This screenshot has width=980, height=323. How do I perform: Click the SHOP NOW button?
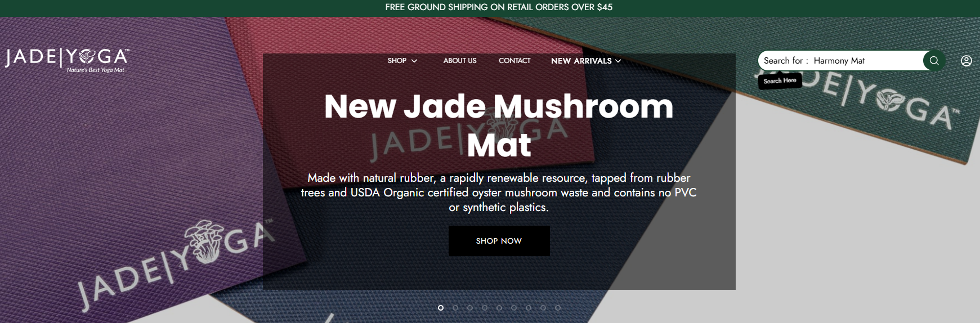499,241
